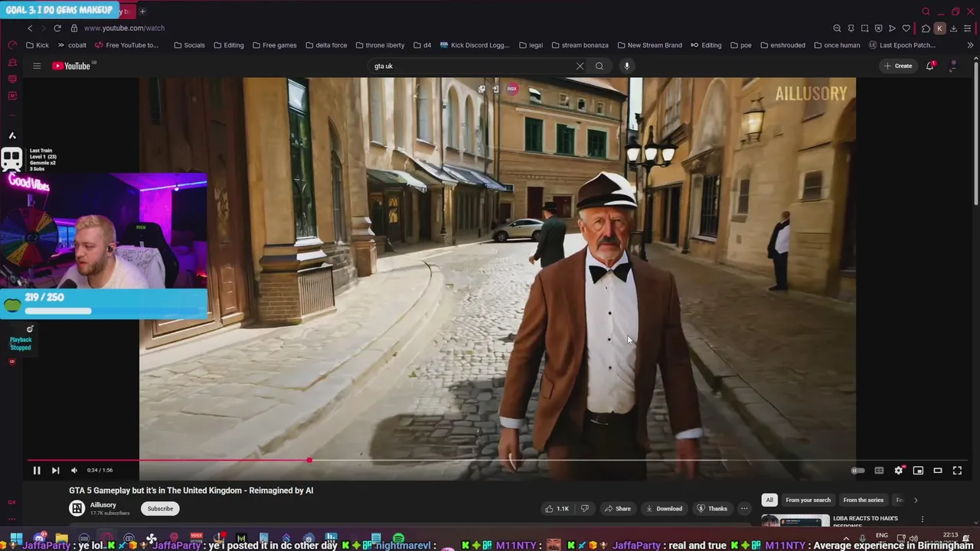Click the www.youtube.com/watch address bar
Screen dimensions: 980x551
124,28
